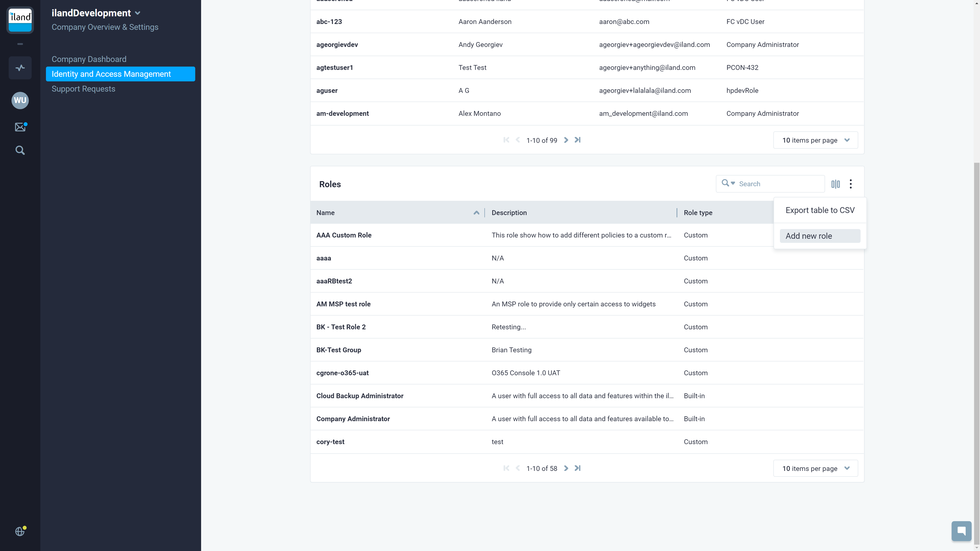Go to Support Requests page
980x551 pixels.
pyautogui.click(x=83, y=89)
